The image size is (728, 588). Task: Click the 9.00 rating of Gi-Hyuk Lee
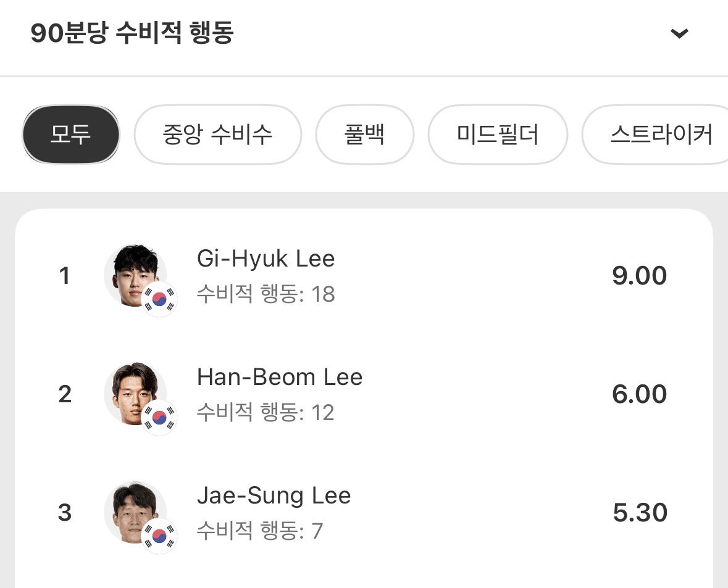pyautogui.click(x=639, y=276)
